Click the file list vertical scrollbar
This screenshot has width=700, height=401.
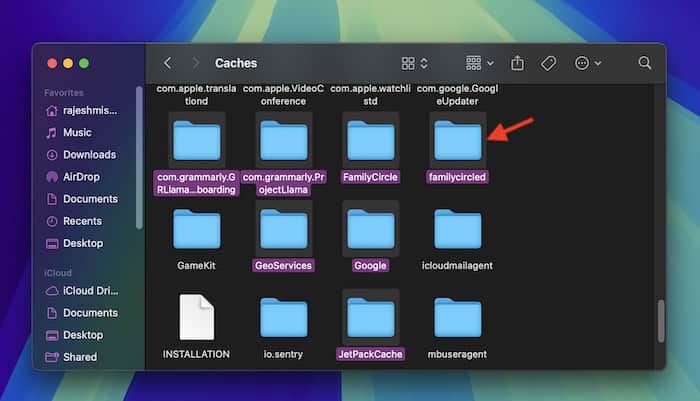[x=660, y=320]
